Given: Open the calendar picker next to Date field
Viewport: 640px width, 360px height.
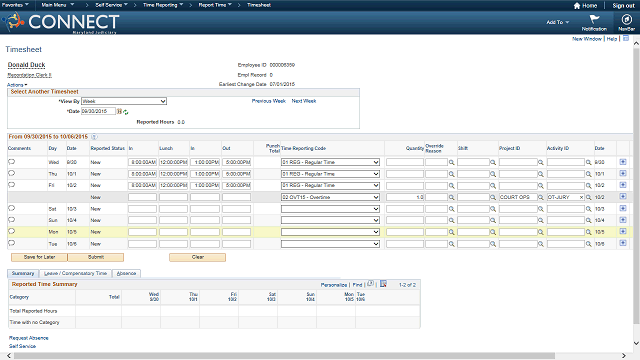Looking at the screenshot, I should point(119,111).
